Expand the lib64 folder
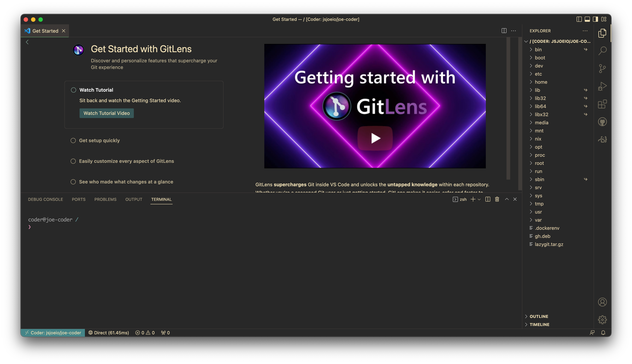 pyautogui.click(x=558, y=106)
